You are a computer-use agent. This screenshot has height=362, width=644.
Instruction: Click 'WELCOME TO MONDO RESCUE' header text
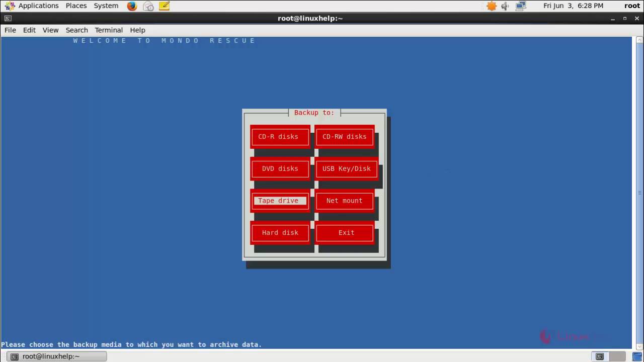tap(165, 41)
